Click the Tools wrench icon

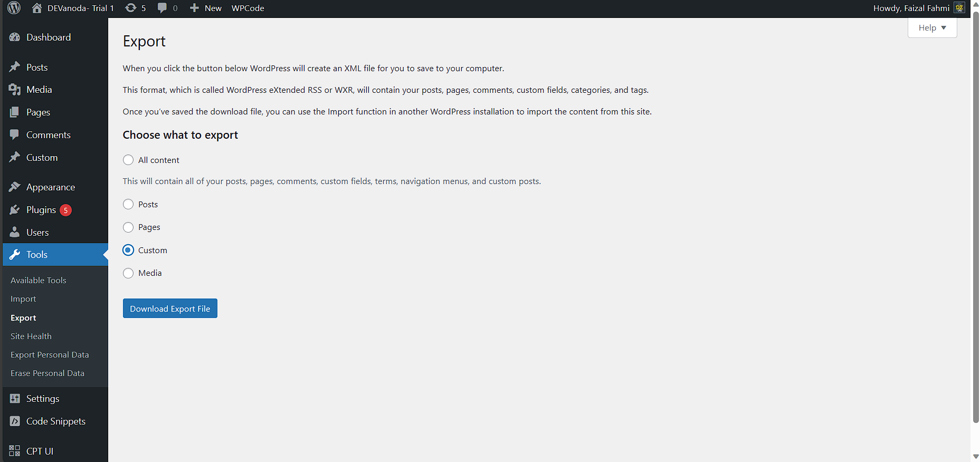15,255
